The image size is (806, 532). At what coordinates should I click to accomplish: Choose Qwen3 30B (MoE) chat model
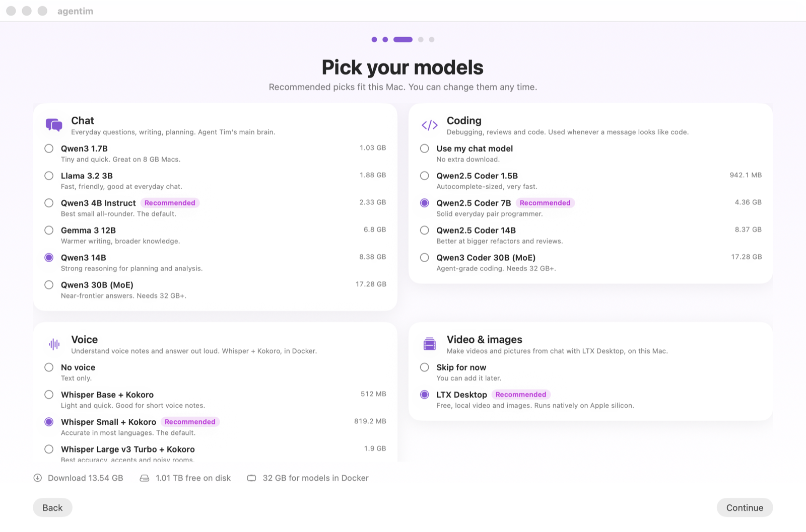pos(49,285)
